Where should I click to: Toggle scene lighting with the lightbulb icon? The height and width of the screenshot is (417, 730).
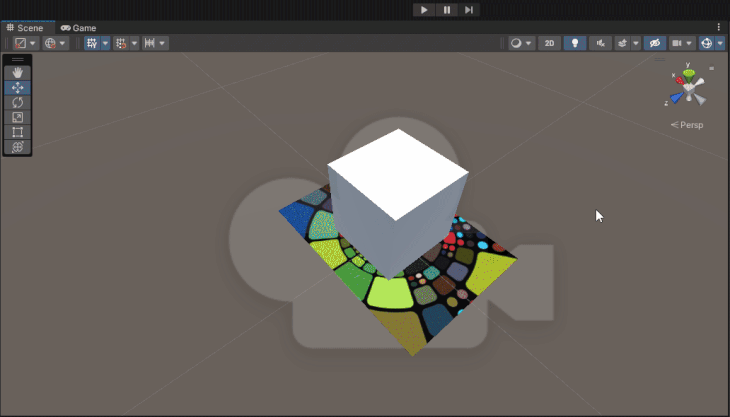coord(575,43)
